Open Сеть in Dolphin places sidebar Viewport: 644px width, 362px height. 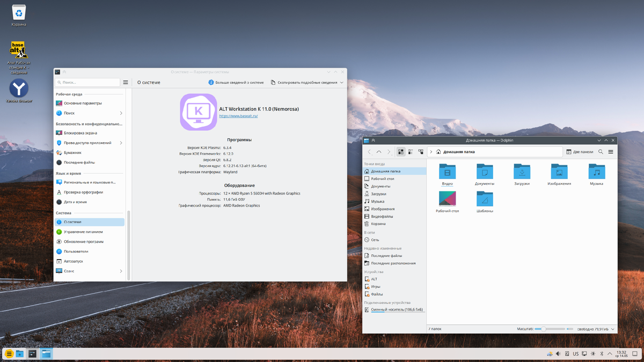click(x=394, y=240)
